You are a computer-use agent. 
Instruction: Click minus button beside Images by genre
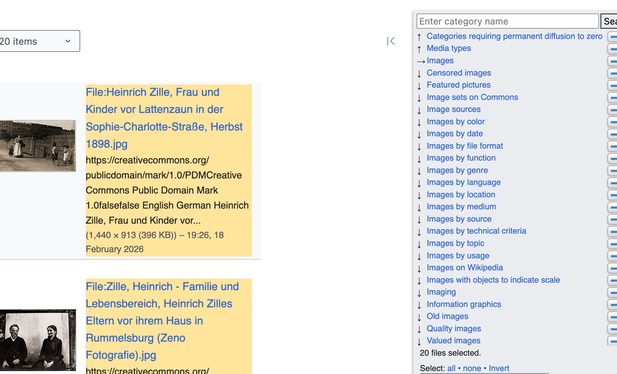612,170
